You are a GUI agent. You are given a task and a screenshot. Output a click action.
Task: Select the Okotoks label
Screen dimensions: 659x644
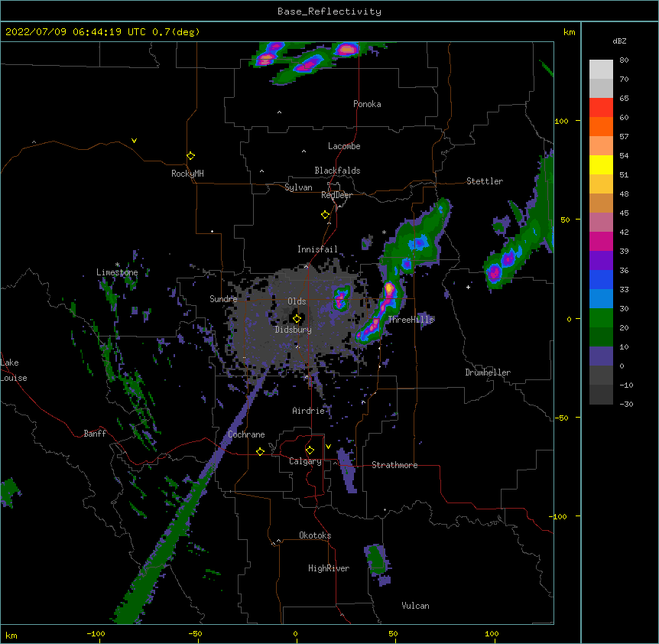click(x=315, y=535)
